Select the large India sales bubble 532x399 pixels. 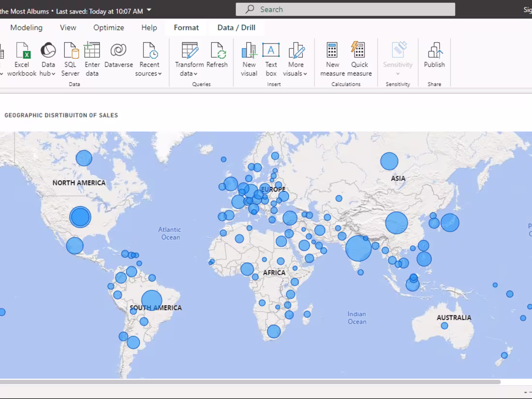[x=358, y=248]
